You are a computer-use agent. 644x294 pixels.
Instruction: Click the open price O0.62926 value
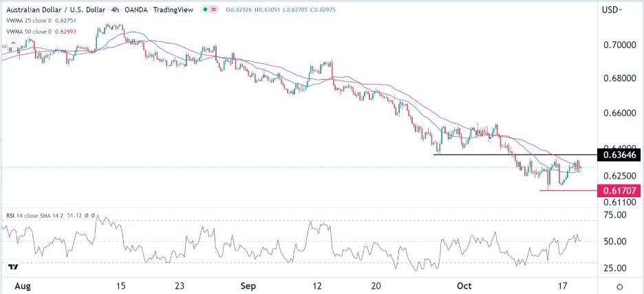point(239,10)
